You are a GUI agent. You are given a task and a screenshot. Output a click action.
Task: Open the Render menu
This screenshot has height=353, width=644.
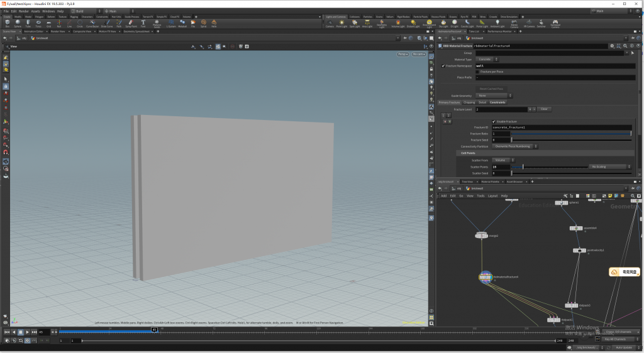click(24, 11)
